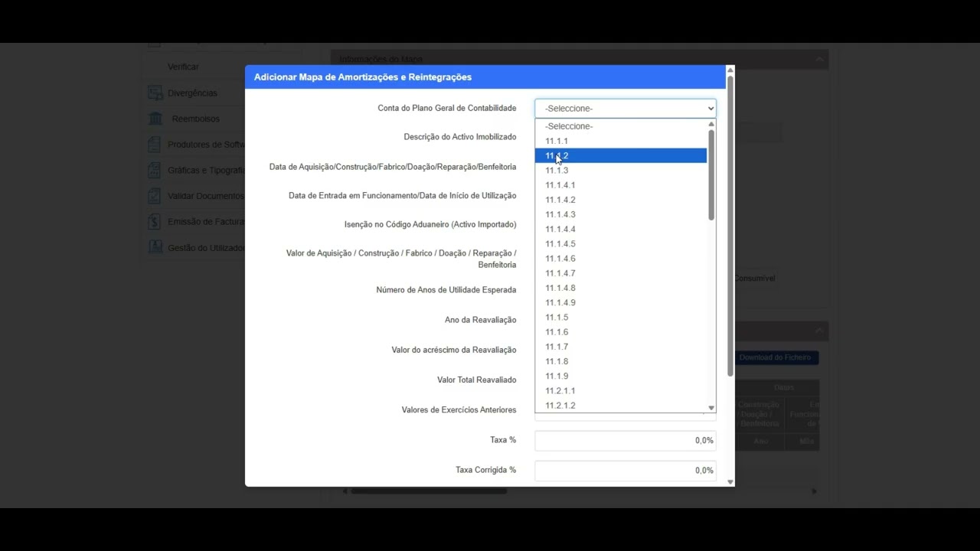The height and width of the screenshot is (551, 980).
Task: Click the Download do Ficheiro button
Action: point(775,357)
